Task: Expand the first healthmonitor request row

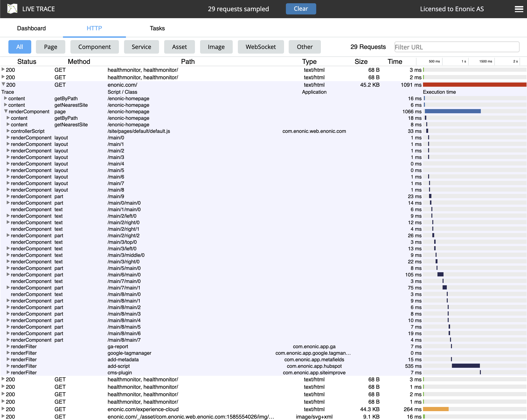Action: click(3, 69)
